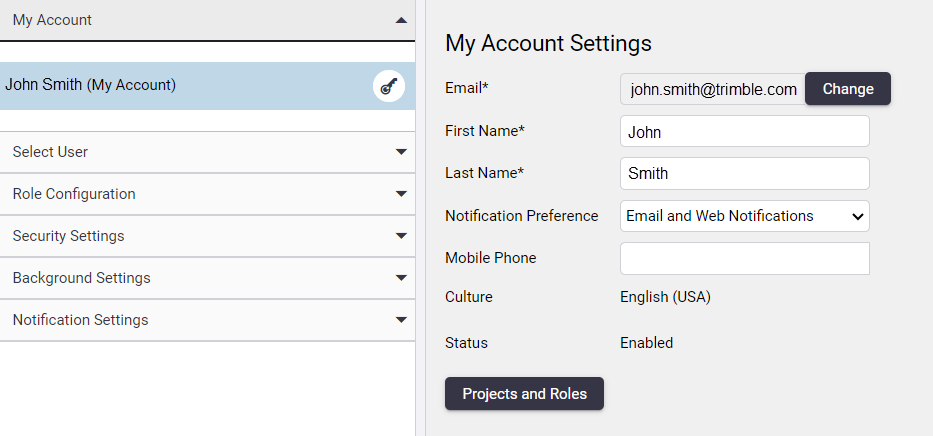
Task: Collapse My Account using its up arrow
Action: pyautogui.click(x=401, y=20)
